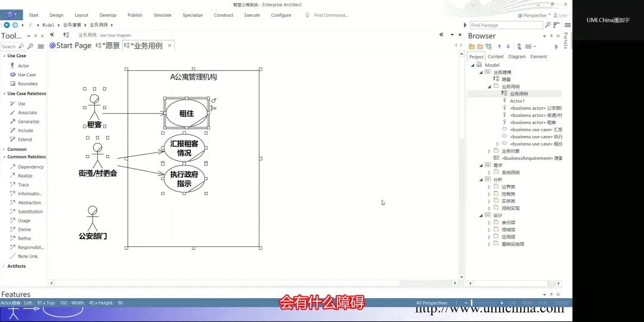Select the Boundary tool in Toolbox
644x322 pixels.
pyautogui.click(x=24, y=84)
